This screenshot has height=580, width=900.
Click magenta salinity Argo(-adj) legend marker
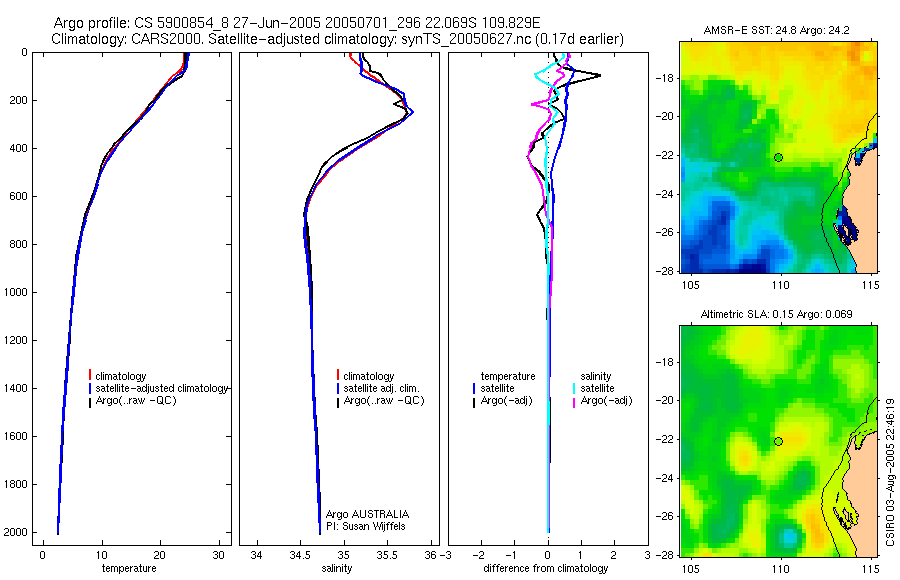tap(574, 401)
